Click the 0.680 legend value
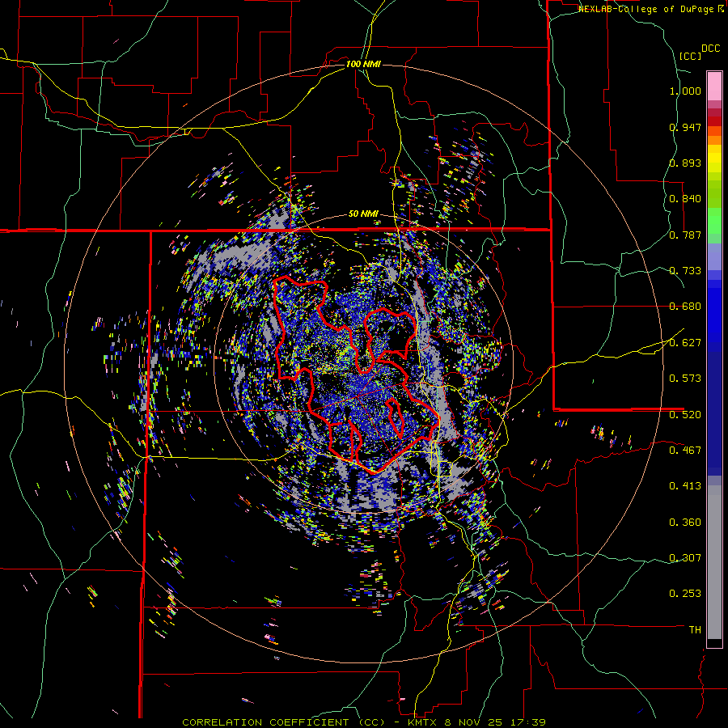Image resolution: width=728 pixels, height=728 pixels. click(x=685, y=307)
